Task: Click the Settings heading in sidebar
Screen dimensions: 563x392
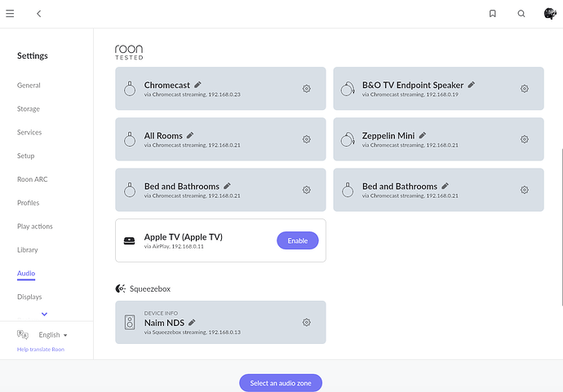Action: 33,55
